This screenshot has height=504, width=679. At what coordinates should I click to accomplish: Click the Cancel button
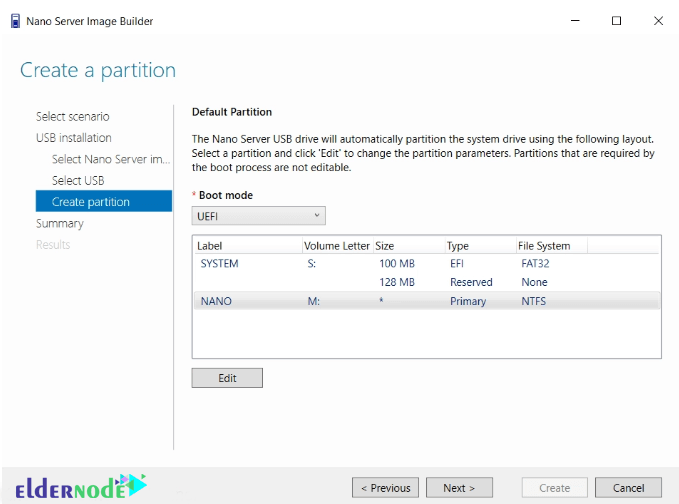click(628, 488)
